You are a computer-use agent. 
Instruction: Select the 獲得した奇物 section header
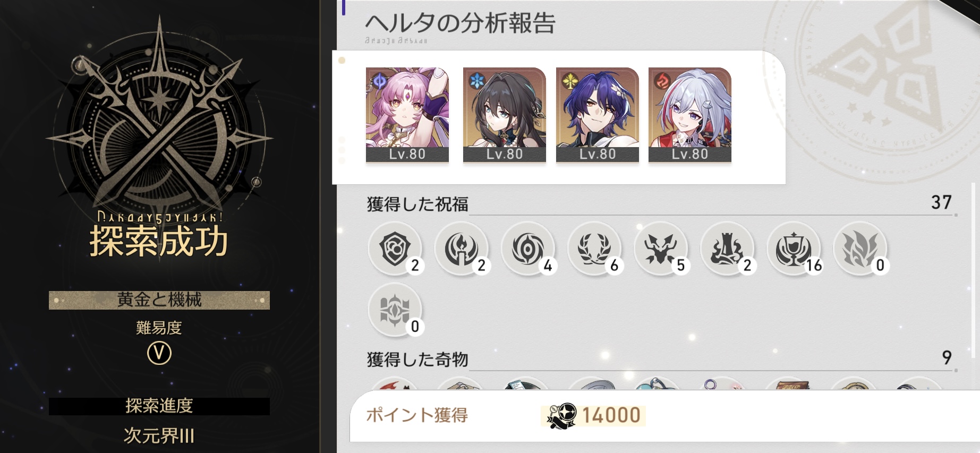pos(417,360)
